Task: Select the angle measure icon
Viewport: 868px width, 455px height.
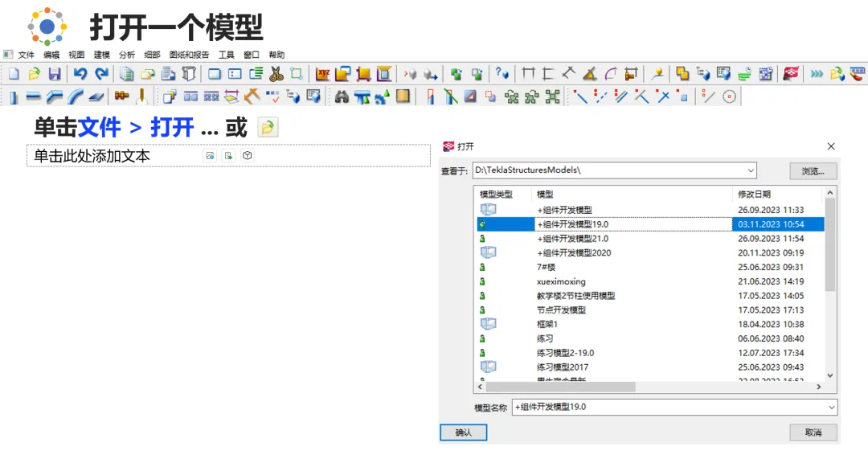Action: tap(590, 74)
